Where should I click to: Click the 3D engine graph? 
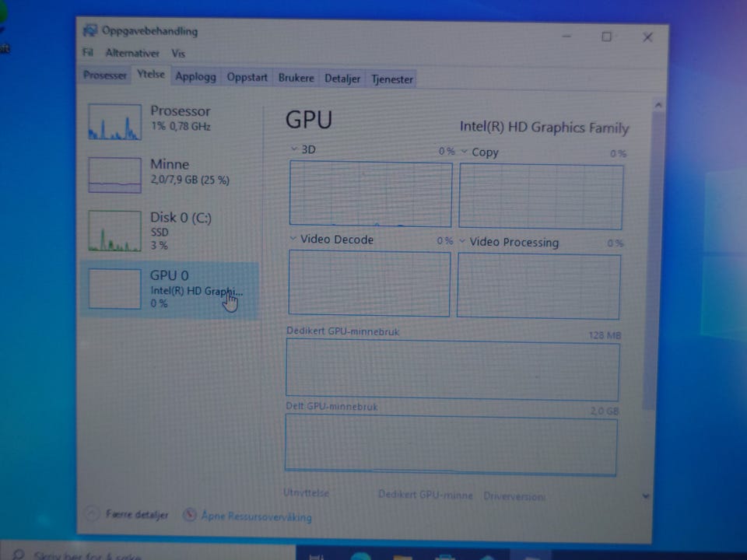(370, 194)
